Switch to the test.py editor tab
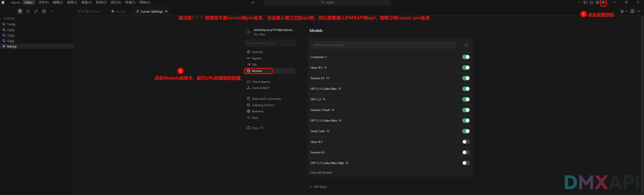This screenshot has width=644, height=195. coord(120,11)
